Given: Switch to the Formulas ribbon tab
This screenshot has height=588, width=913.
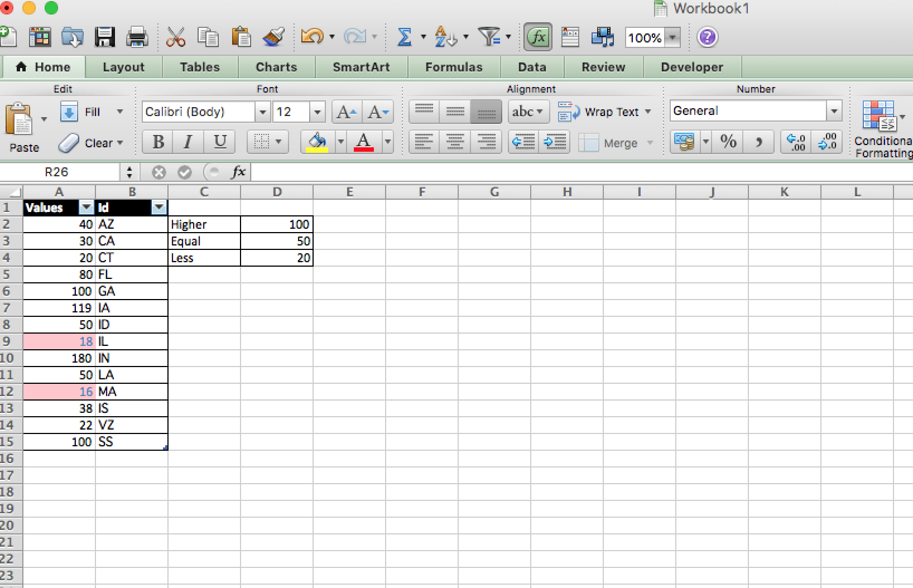Looking at the screenshot, I should pos(453,67).
